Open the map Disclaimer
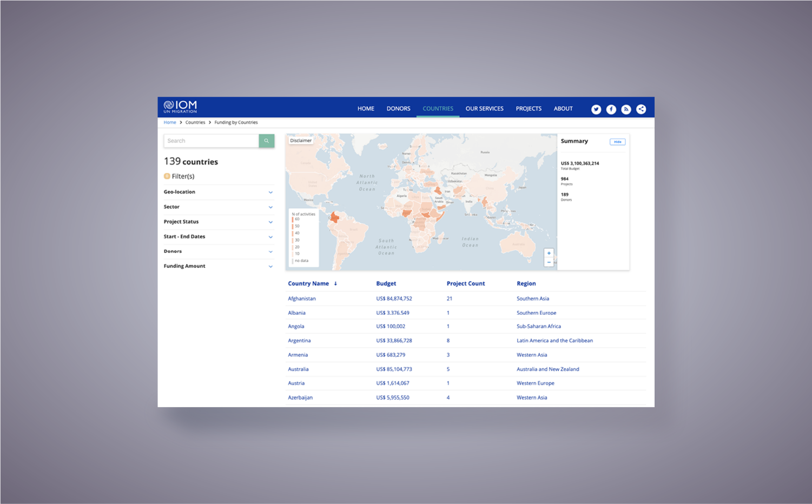The height and width of the screenshot is (504, 812). (301, 141)
